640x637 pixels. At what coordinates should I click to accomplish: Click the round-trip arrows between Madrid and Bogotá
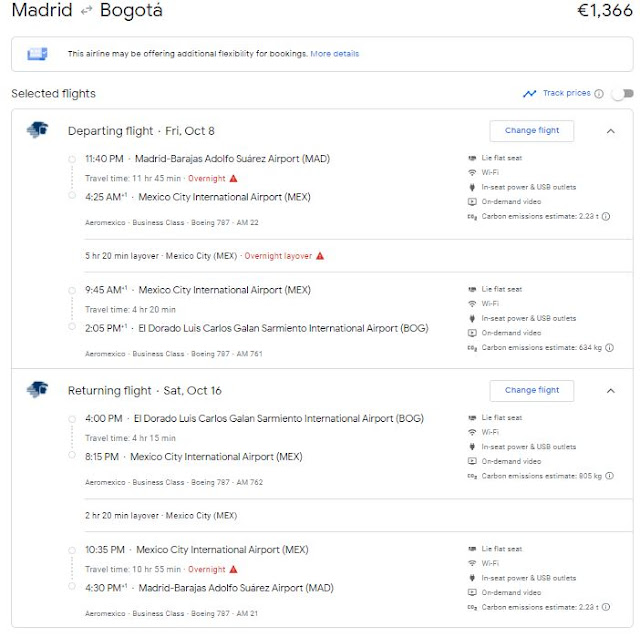pos(86,12)
